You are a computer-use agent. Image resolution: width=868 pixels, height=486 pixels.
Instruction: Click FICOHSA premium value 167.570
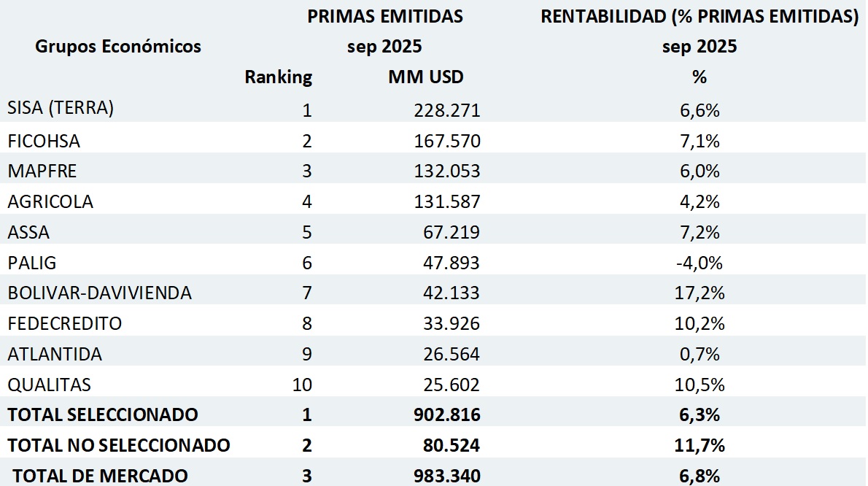444,140
